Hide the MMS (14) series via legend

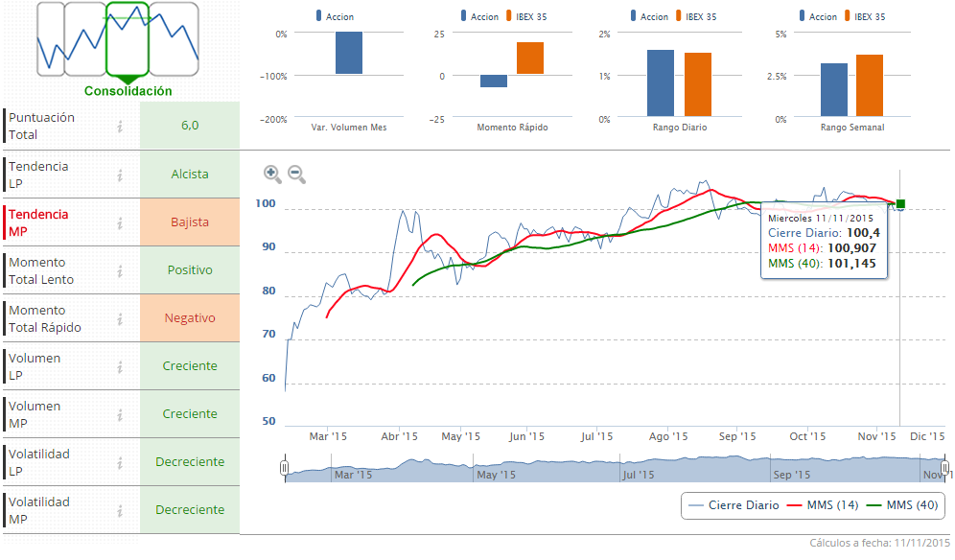[x=822, y=505]
